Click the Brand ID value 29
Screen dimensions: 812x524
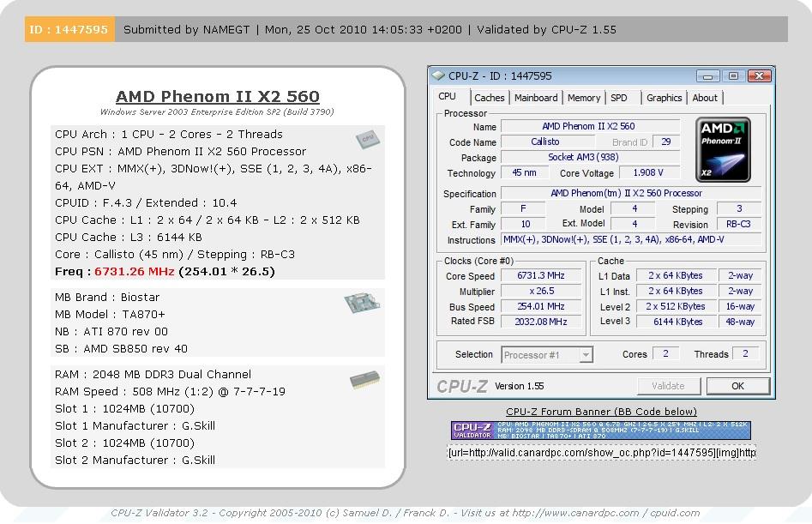[666, 142]
